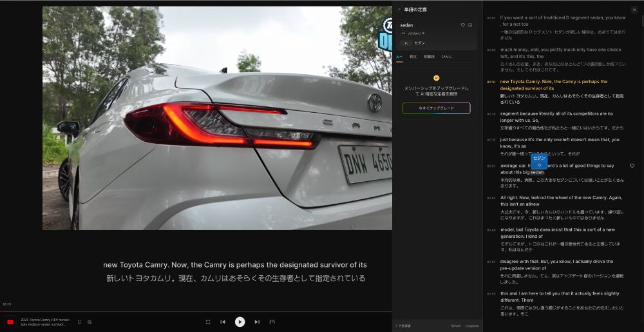Click the built-in dictionary button in the panel footer
This screenshot has width=644, height=332.
pyautogui.click(x=402, y=326)
